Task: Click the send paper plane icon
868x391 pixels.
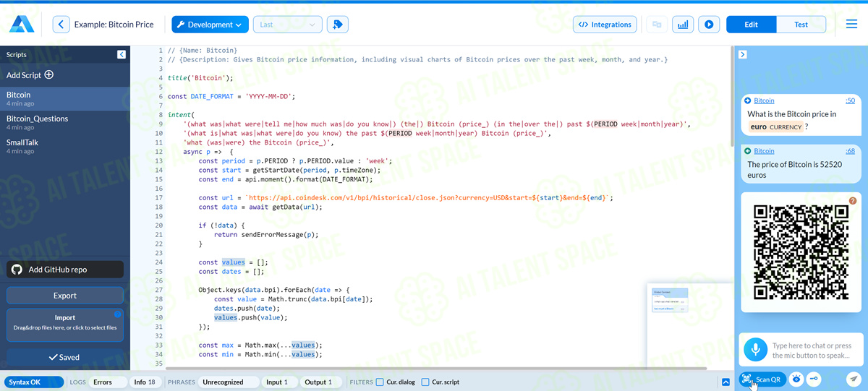Action: 854,379
